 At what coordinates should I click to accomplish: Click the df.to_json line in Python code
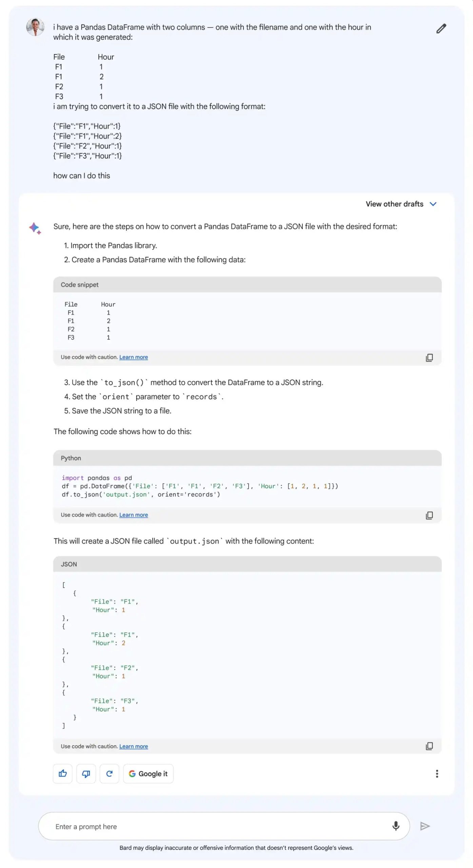coord(141,494)
